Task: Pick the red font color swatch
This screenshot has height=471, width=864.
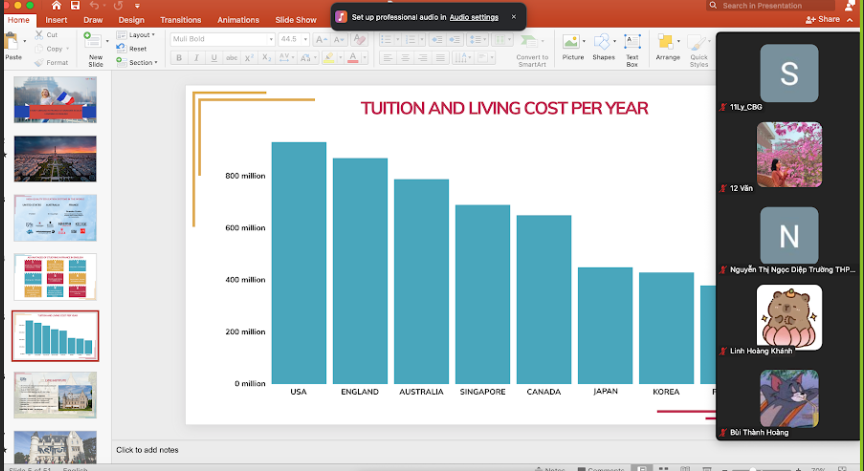Action: tap(354, 58)
